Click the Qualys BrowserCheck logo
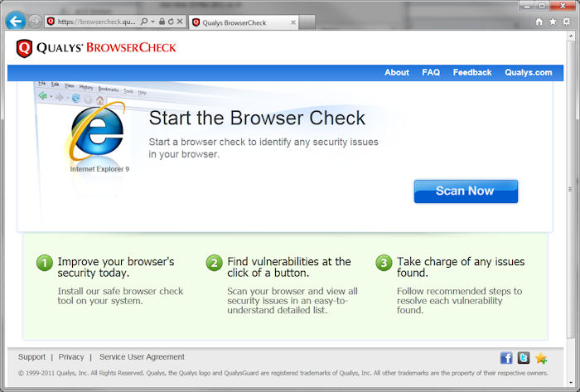The height and width of the screenshot is (392, 580). (96, 48)
